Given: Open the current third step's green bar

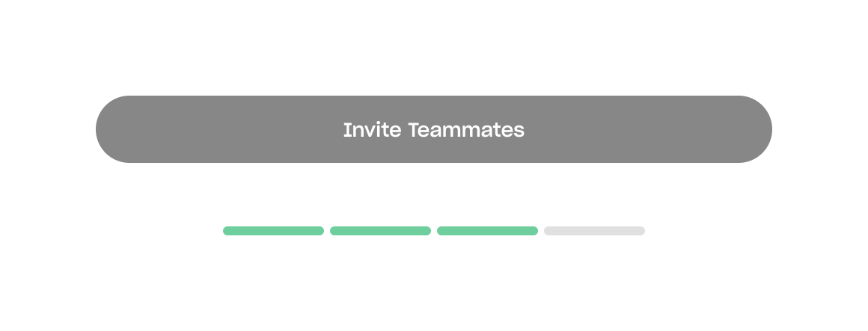Looking at the screenshot, I should 487,231.
